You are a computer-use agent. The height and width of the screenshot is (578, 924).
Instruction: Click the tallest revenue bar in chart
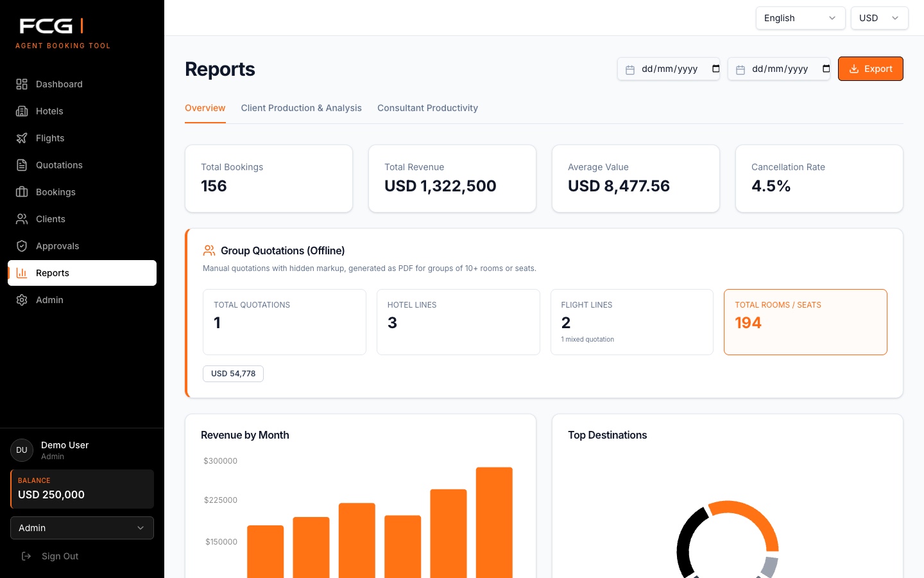494,523
